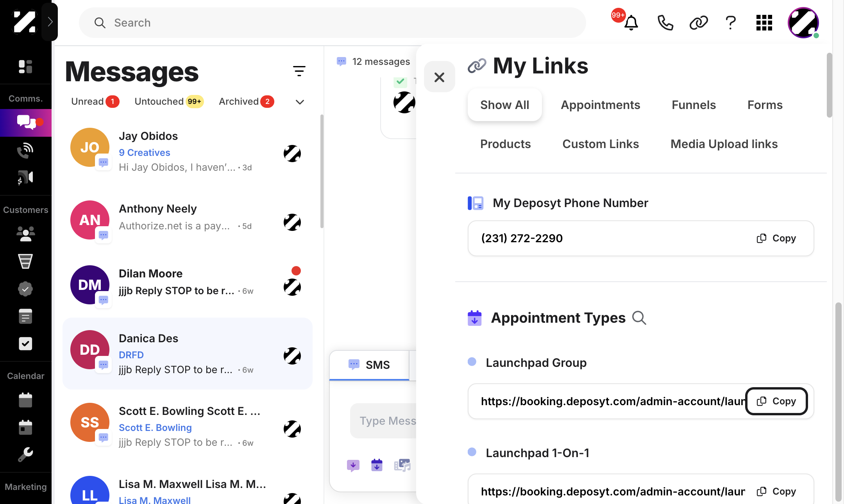
Task: Click the Jay Obidos JO avatar
Action: click(x=90, y=147)
